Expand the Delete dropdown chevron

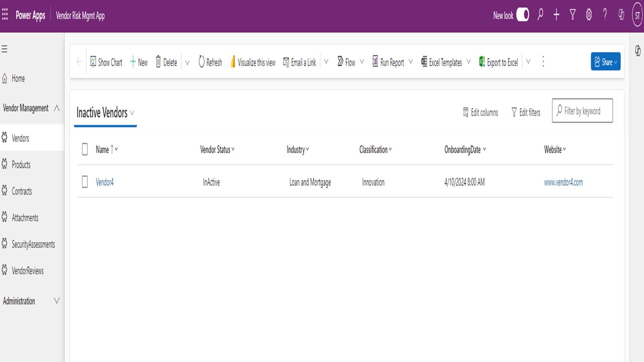pos(187,62)
